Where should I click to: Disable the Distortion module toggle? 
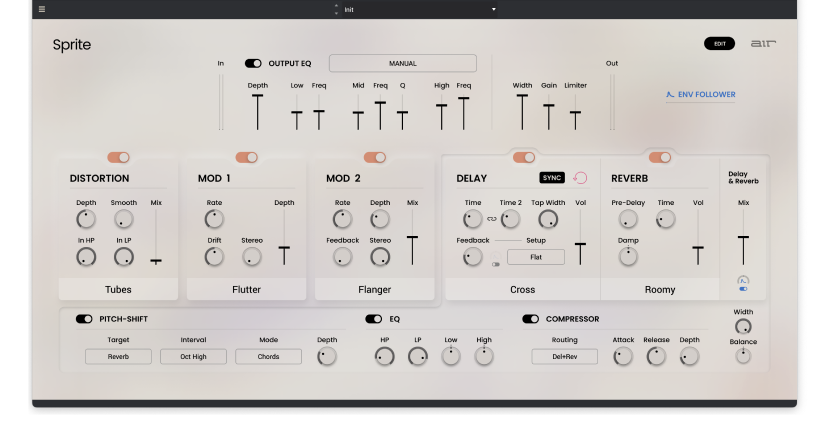click(x=118, y=157)
